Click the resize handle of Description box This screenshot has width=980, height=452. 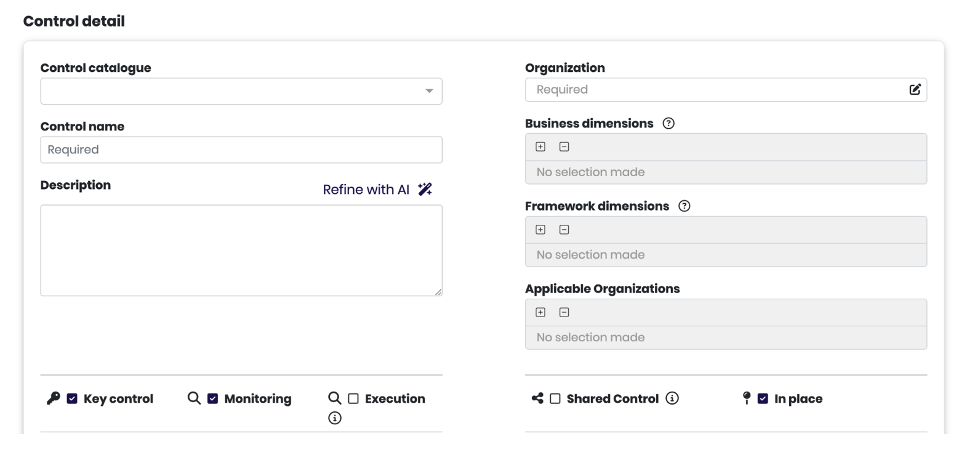[438, 292]
